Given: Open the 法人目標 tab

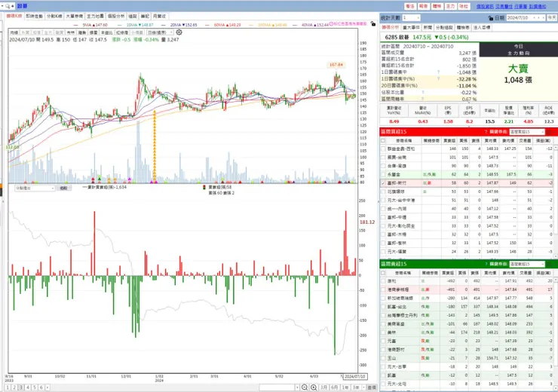Looking at the screenshot, I should pyautogui.click(x=482, y=27).
